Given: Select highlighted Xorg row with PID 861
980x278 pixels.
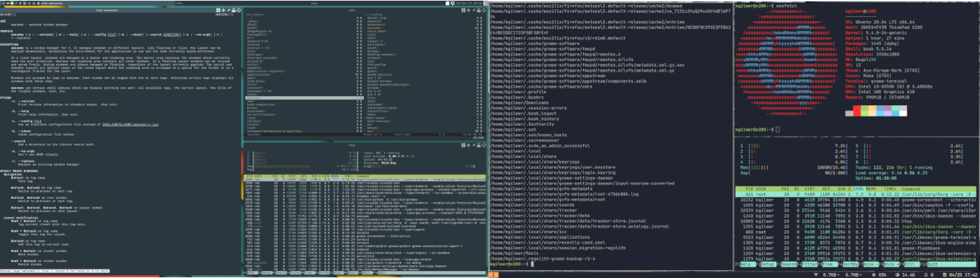Looking at the screenshot, I should [x=857, y=194].
